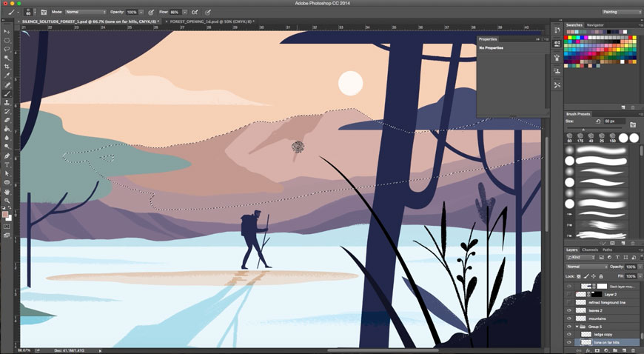This screenshot has height=354, width=644.
Task: Toggle lock transparent pixels
Action: pyautogui.click(x=579, y=276)
